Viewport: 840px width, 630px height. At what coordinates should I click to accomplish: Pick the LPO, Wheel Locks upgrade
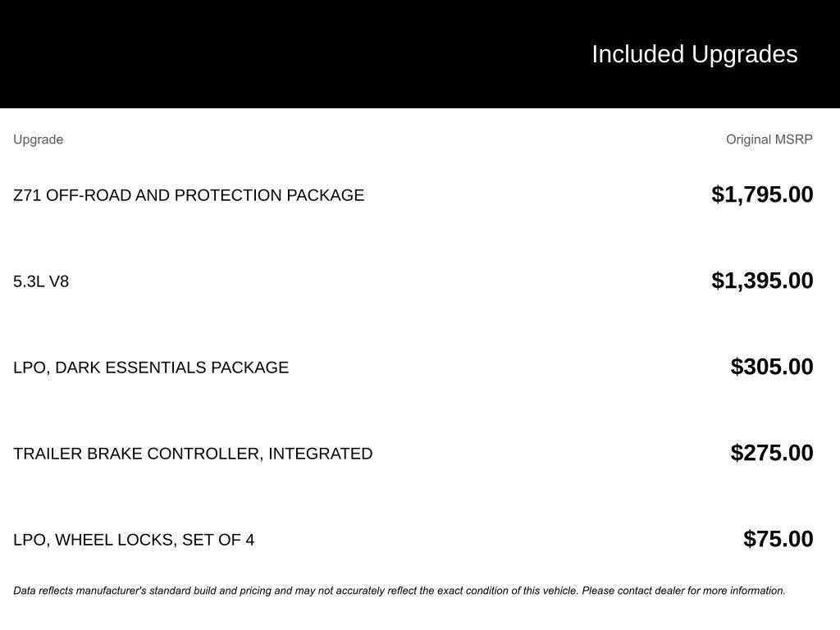click(134, 540)
